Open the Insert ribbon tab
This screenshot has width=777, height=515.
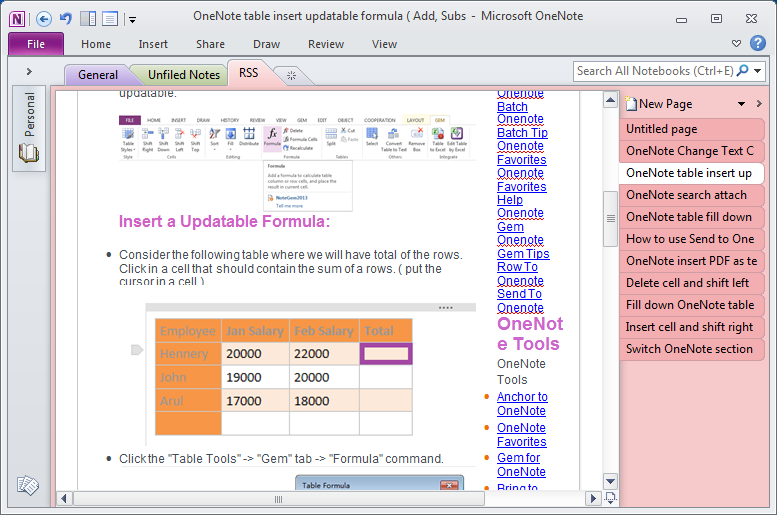coord(153,44)
